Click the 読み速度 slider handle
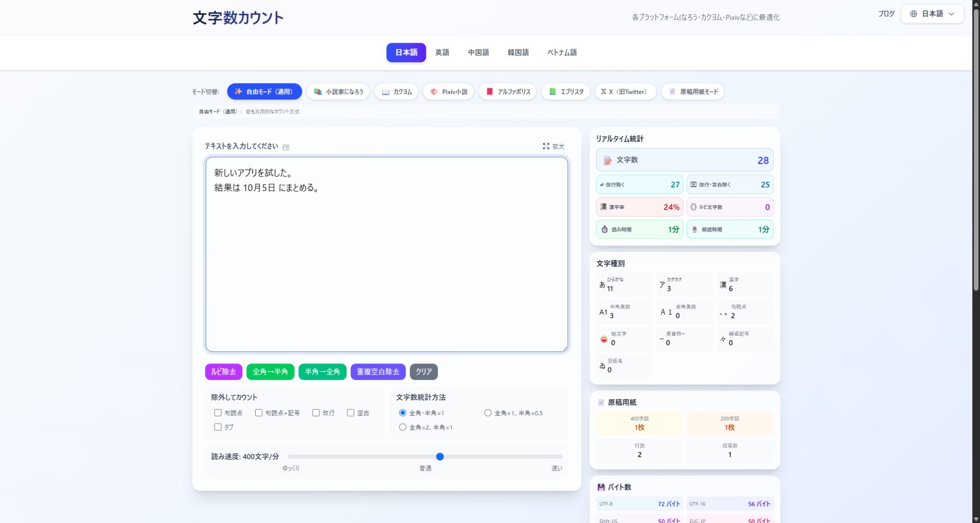This screenshot has height=523, width=980. coord(440,457)
